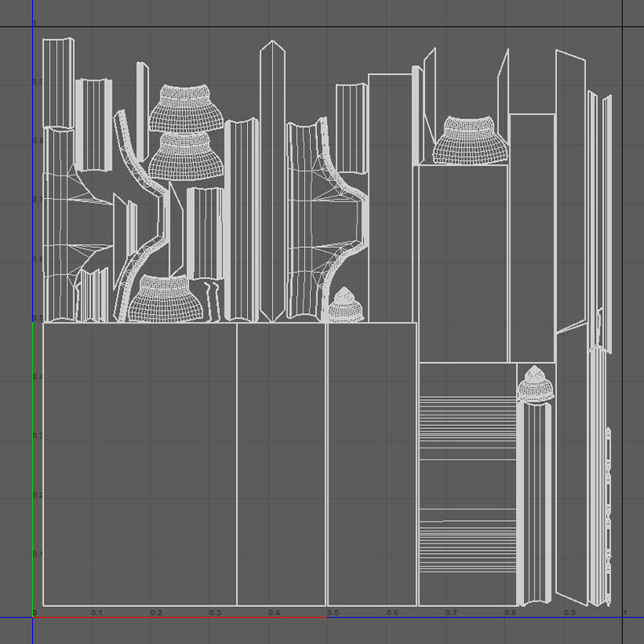
Task: Select the small dome shell near 0.5 gridline
Action: (x=345, y=304)
